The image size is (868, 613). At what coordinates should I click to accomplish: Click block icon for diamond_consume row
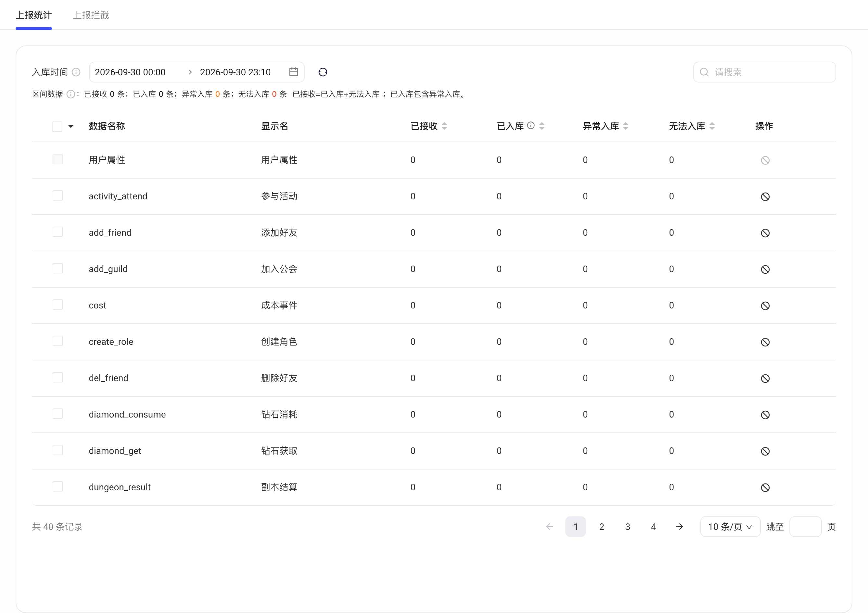tap(765, 415)
